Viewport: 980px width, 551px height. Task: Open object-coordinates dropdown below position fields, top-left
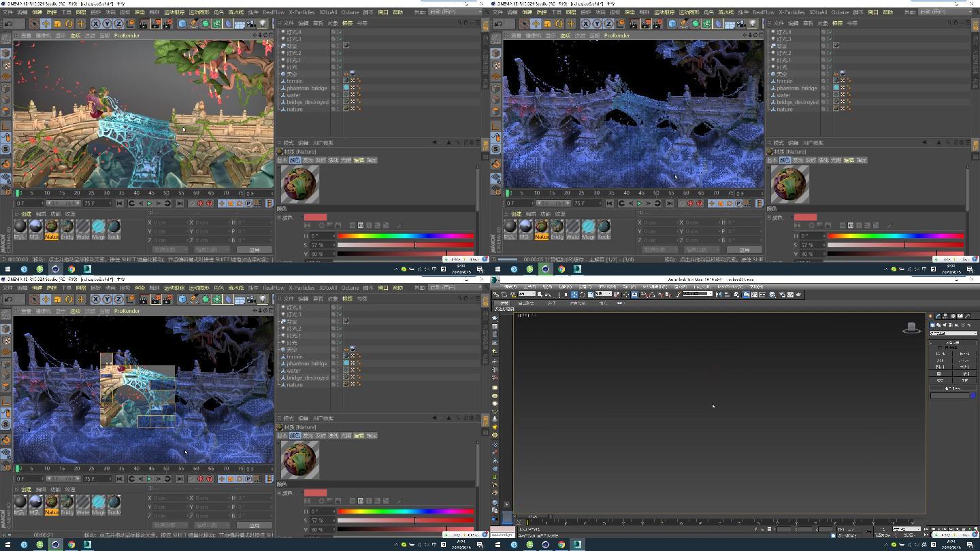(x=169, y=249)
